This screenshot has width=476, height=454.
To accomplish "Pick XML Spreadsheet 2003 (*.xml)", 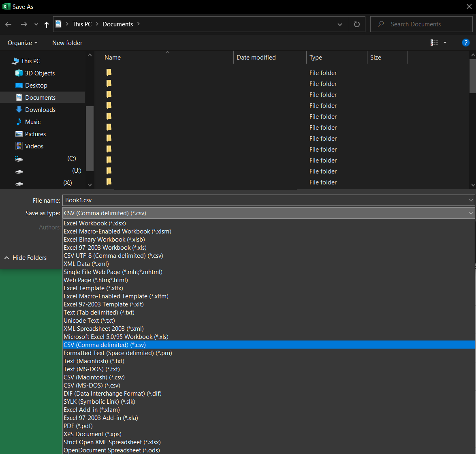I will pyautogui.click(x=269, y=329).
